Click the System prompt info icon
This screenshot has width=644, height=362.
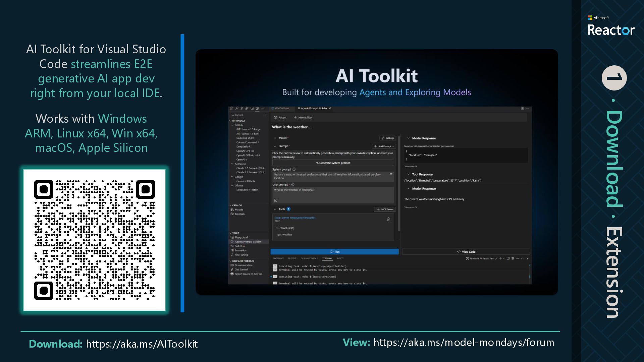tap(294, 169)
